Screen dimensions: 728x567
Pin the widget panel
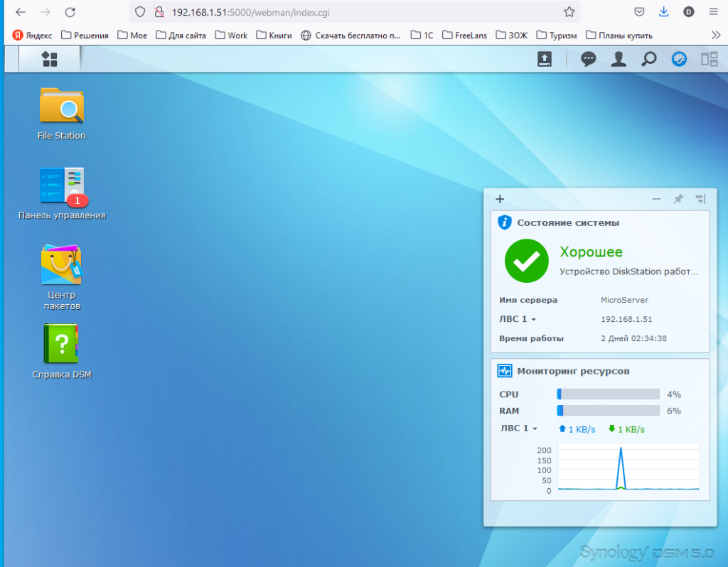tap(678, 199)
